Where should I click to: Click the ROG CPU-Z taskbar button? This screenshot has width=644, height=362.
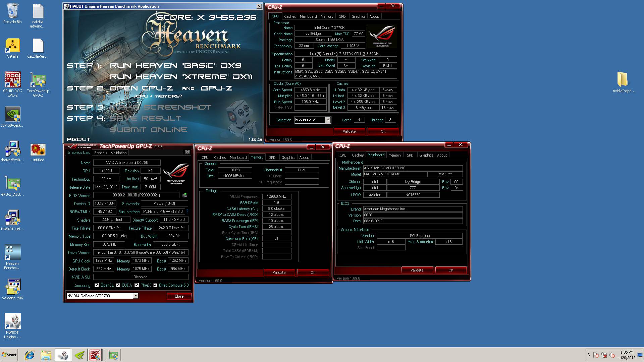pyautogui.click(x=96, y=355)
